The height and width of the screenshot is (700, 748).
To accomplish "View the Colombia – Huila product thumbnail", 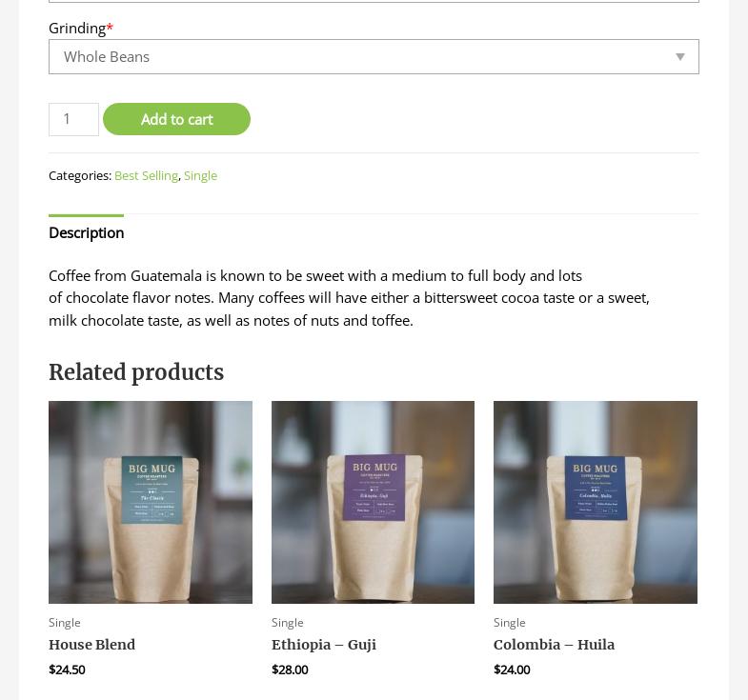I will click(x=595, y=502).
